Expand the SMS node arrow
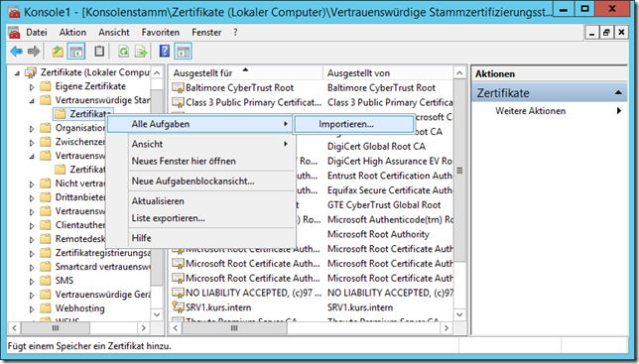The height and width of the screenshot is (364, 639). [x=32, y=282]
